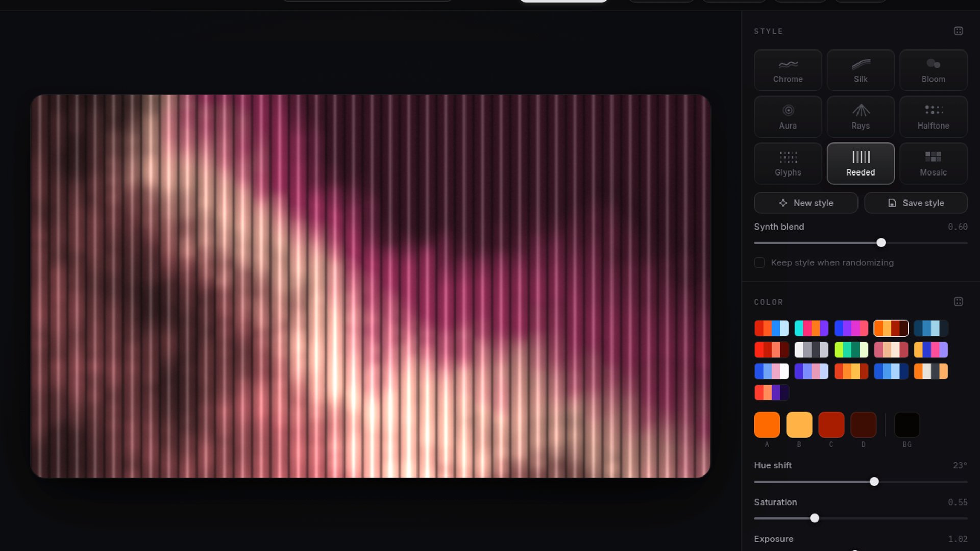The height and width of the screenshot is (551, 980).
Task: Choose the blue-purple-magenta palette preset
Action: point(851,328)
